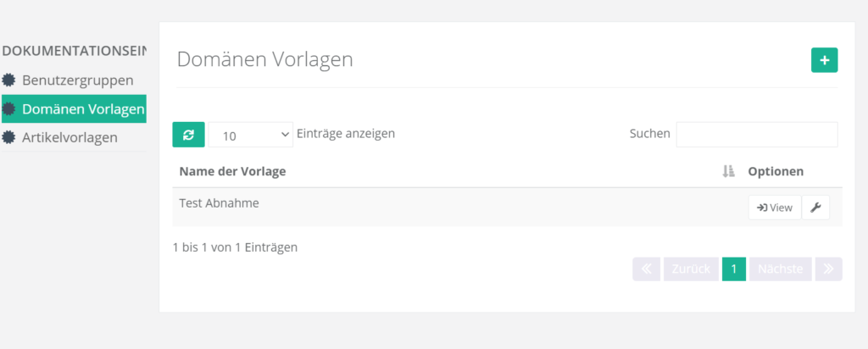This screenshot has height=349, width=868.
Task: Select page 1 in pagination
Action: [x=734, y=269]
